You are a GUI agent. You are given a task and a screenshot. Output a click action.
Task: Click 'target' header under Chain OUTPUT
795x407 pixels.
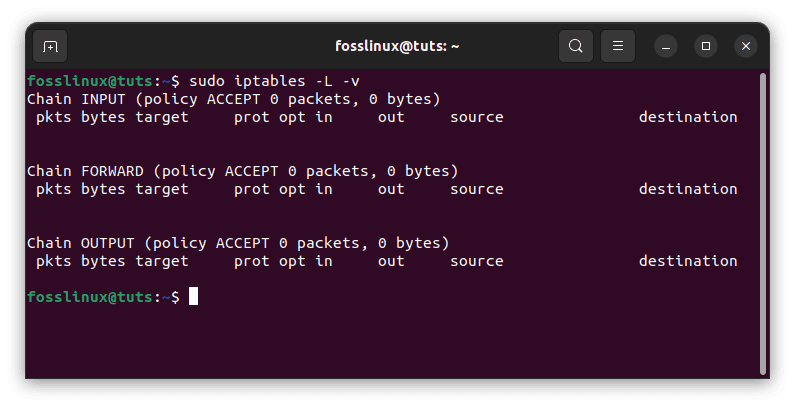(x=162, y=261)
